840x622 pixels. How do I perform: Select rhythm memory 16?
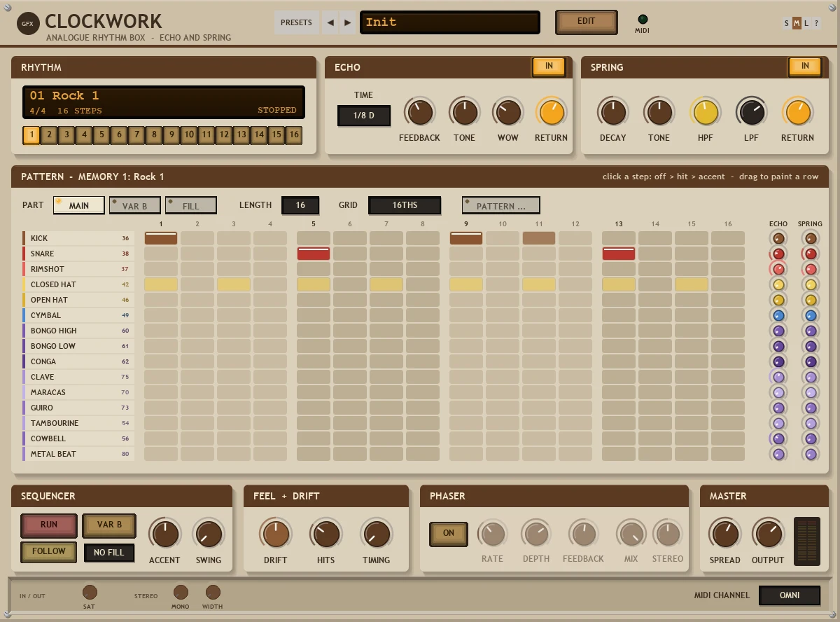[x=294, y=134]
